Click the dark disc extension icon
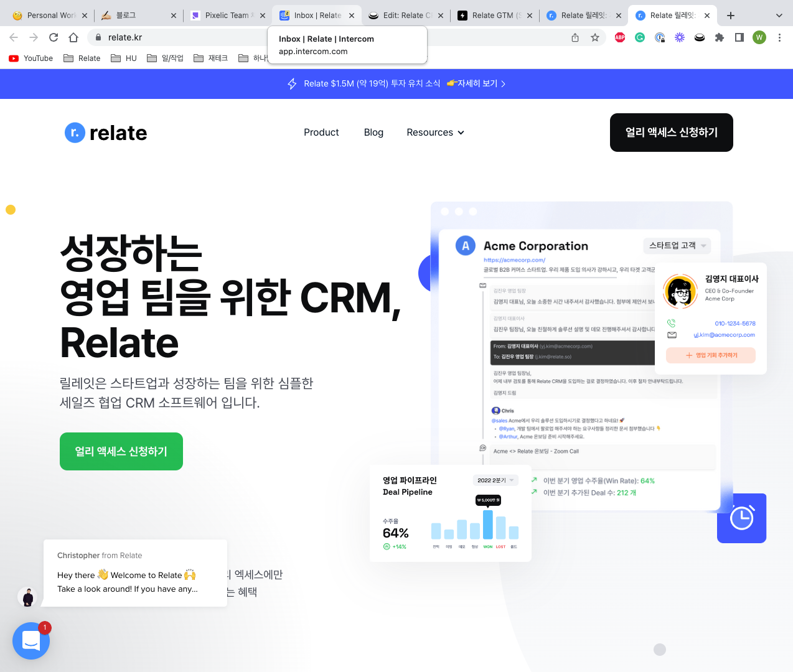The height and width of the screenshot is (672, 793). click(700, 37)
